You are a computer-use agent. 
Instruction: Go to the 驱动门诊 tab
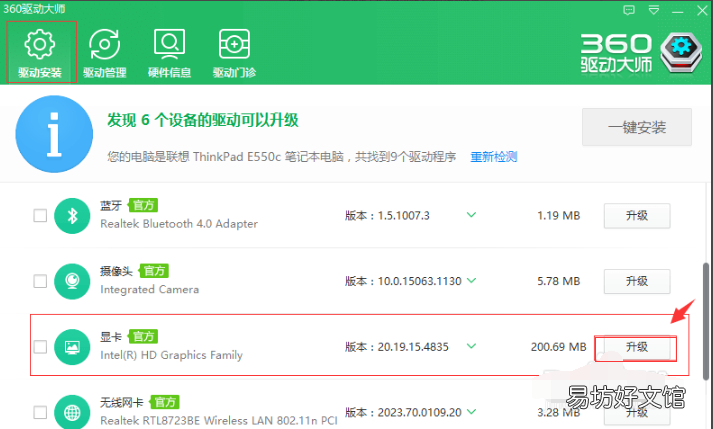234,52
